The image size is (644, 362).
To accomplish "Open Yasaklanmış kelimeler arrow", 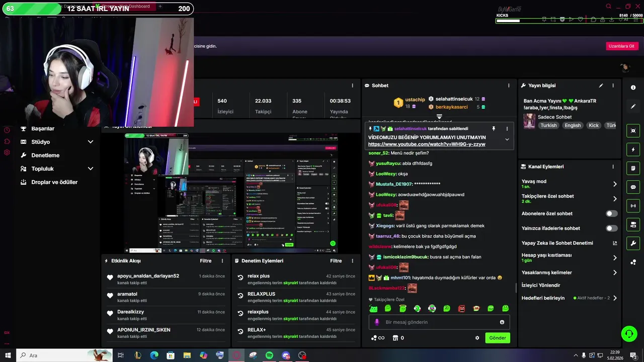I will [x=615, y=273].
